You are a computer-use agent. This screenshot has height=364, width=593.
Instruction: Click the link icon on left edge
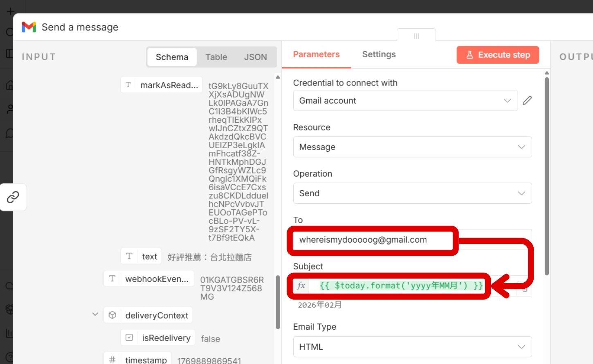coord(13,197)
